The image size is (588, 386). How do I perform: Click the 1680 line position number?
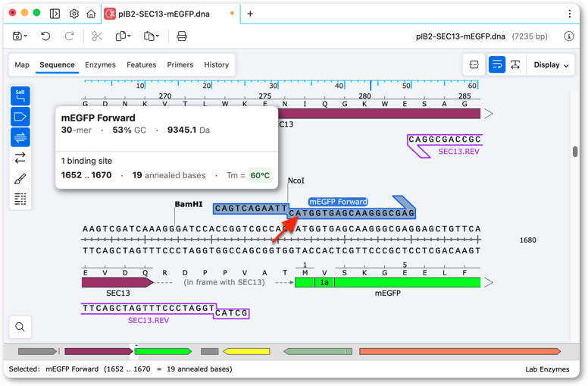click(527, 240)
